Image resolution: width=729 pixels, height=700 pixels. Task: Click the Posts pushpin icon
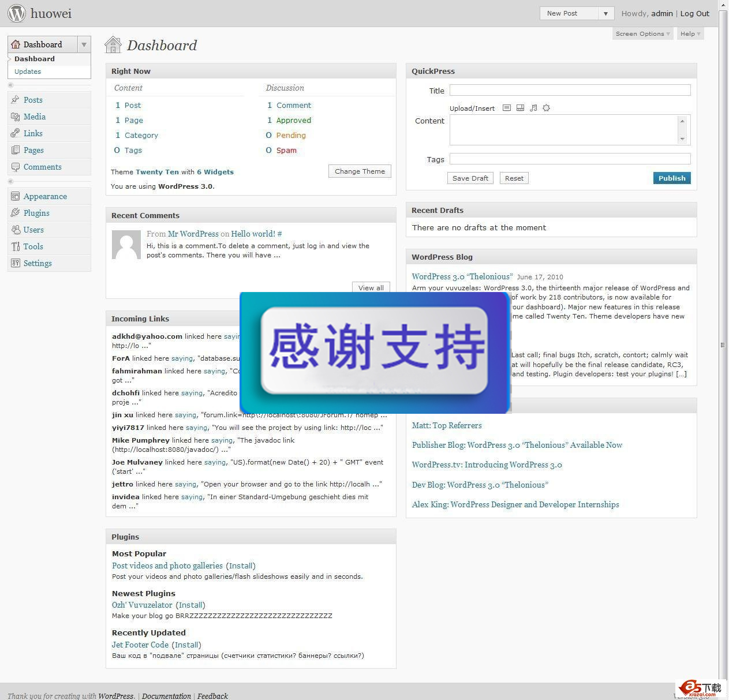[16, 100]
